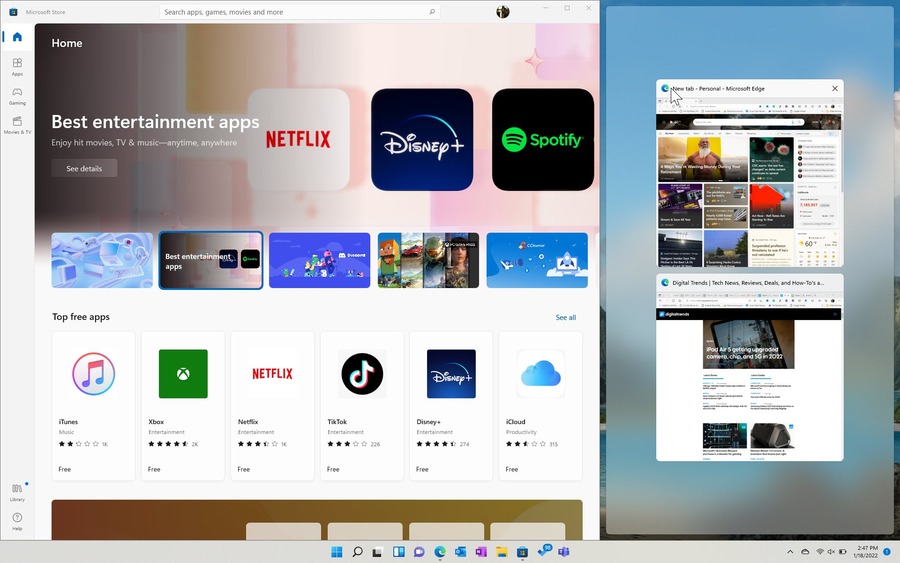Screen dimensions: 900x563
Task: Open the notification count badge
Action: (887, 552)
